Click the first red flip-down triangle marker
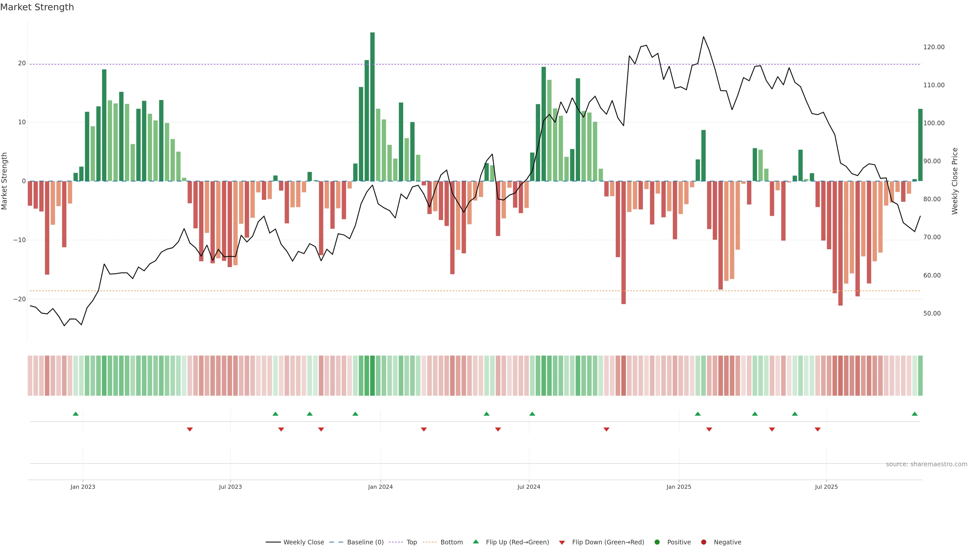The width and height of the screenshot is (980, 551). 190,429
